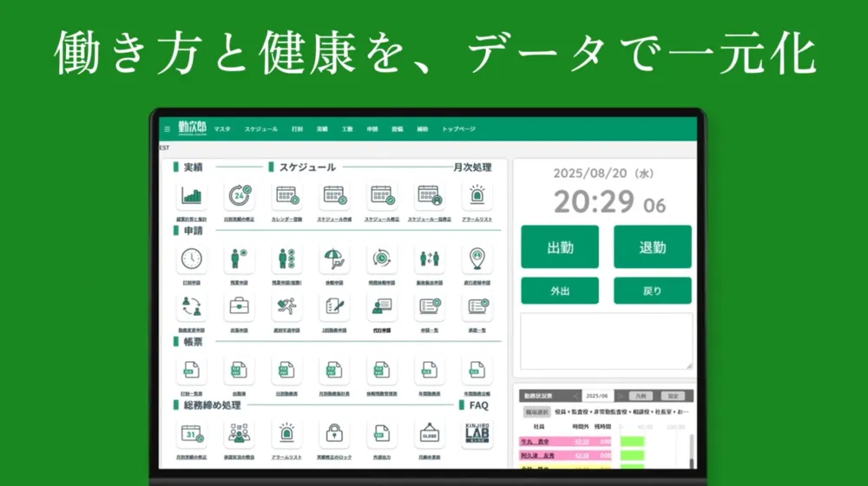Click the 凡例 legend button
868x486 pixels.
coord(641,397)
